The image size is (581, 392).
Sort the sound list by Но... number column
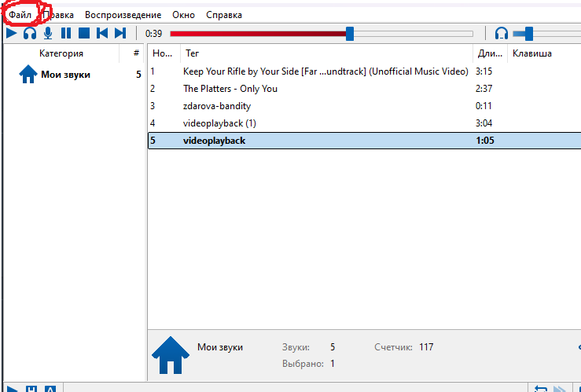coord(164,53)
